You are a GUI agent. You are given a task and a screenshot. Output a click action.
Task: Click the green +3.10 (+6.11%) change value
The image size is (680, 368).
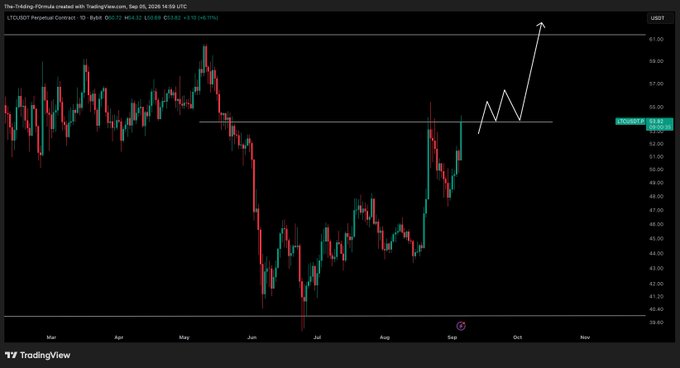pyautogui.click(x=201, y=18)
